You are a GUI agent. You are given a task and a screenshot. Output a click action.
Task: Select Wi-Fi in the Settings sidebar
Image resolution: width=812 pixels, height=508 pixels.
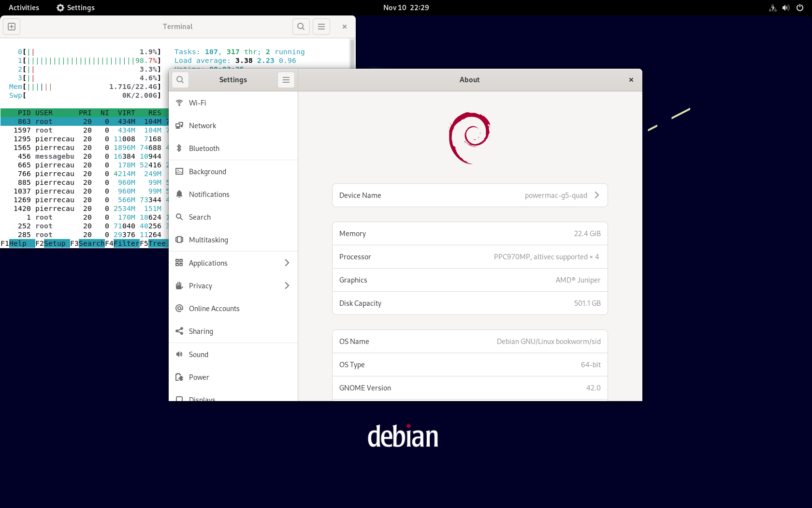[x=233, y=103]
